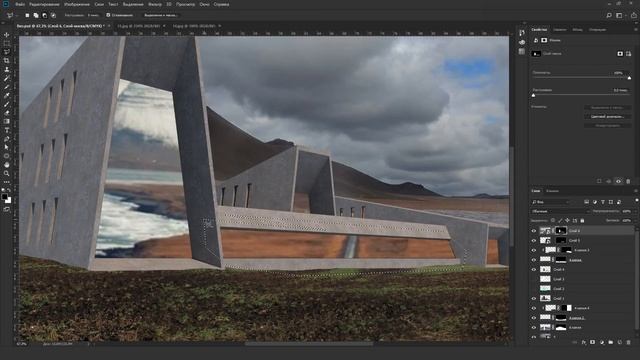Open status bar info arrow
This screenshot has width=640, height=360.
88,344
